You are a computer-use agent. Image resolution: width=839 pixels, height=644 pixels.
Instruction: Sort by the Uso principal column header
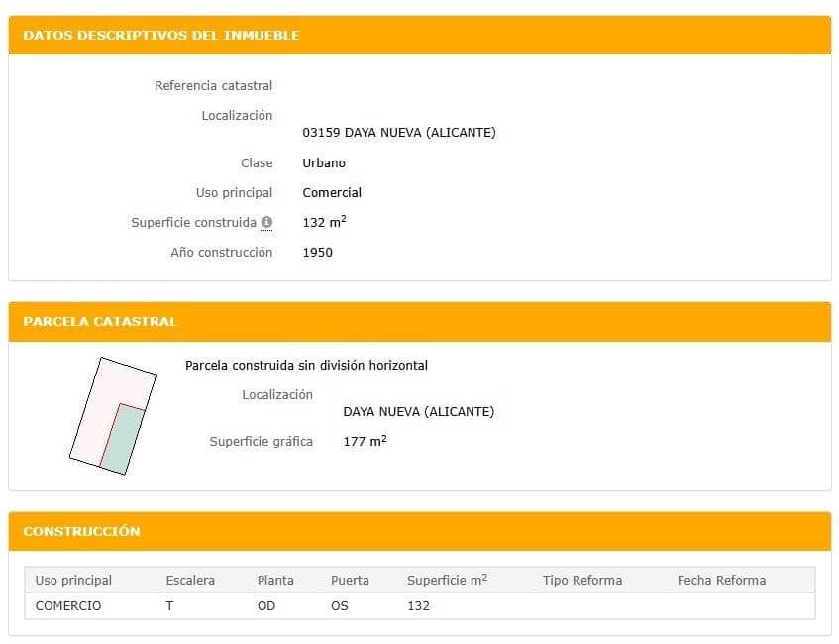70,580
